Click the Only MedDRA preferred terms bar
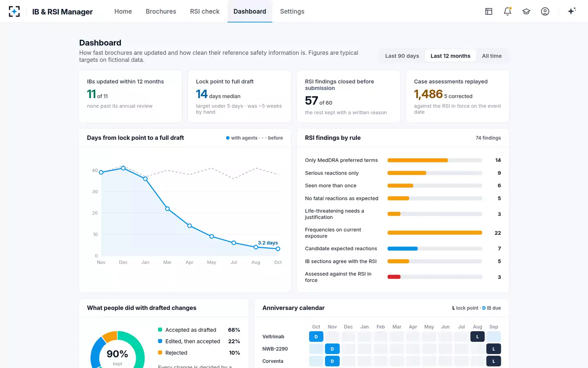588x368 pixels. tap(418, 160)
